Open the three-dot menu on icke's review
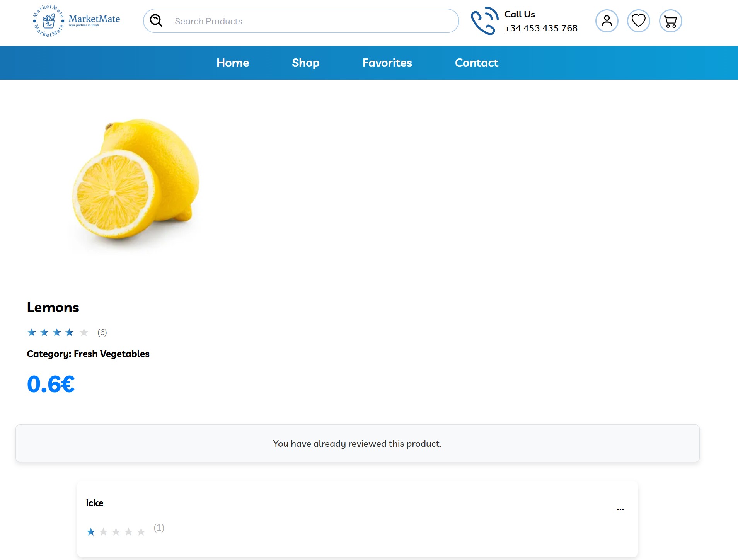738x560 pixels. pos(620,509)
